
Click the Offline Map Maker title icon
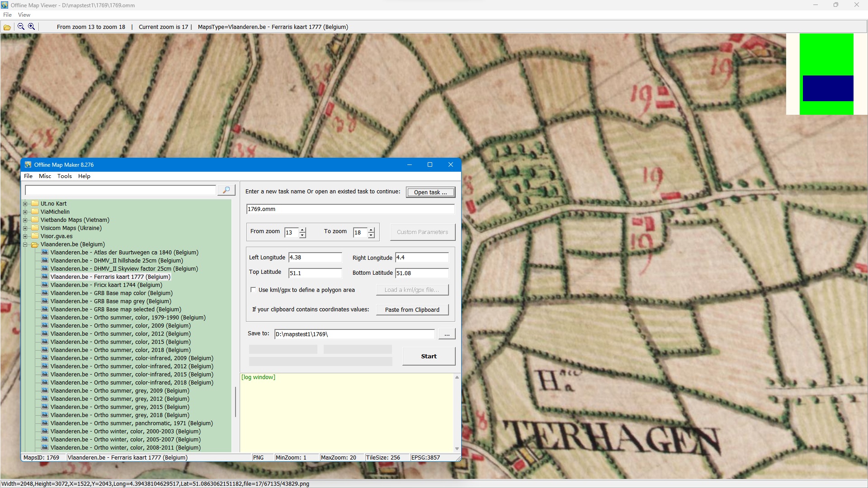coord(28,164)
